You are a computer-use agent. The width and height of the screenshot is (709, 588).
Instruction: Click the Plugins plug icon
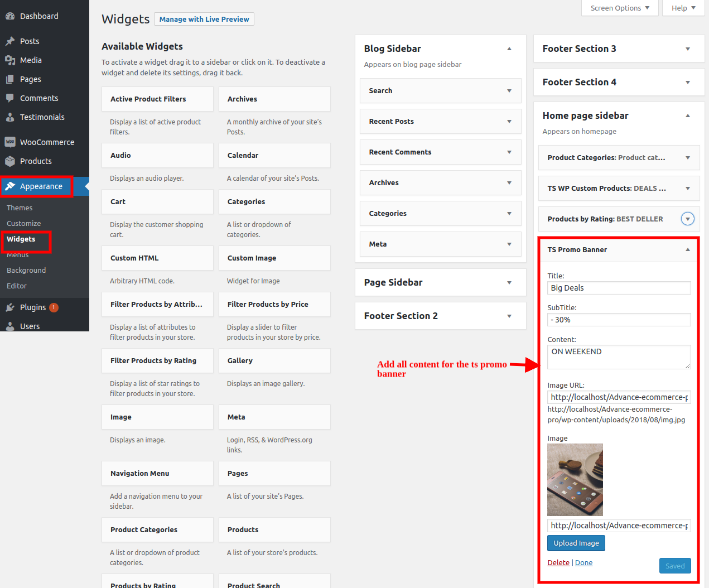click(x=10, y=307)
